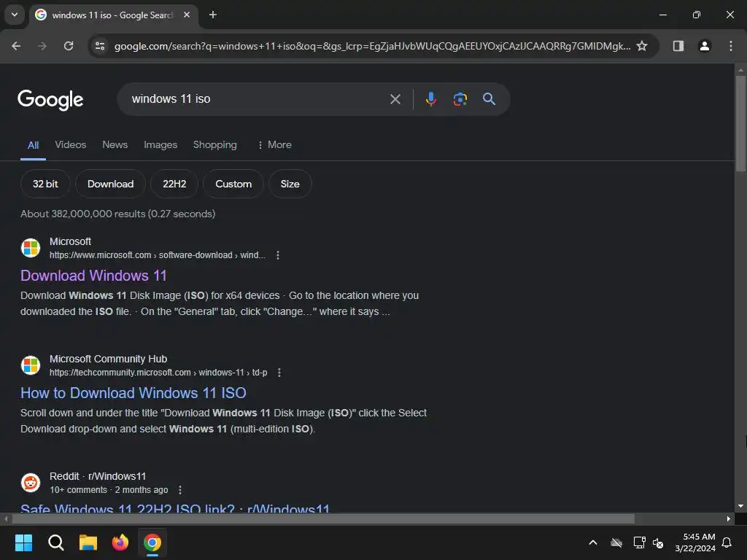Start voice search with microphone icon

click(x=430, y=99)
